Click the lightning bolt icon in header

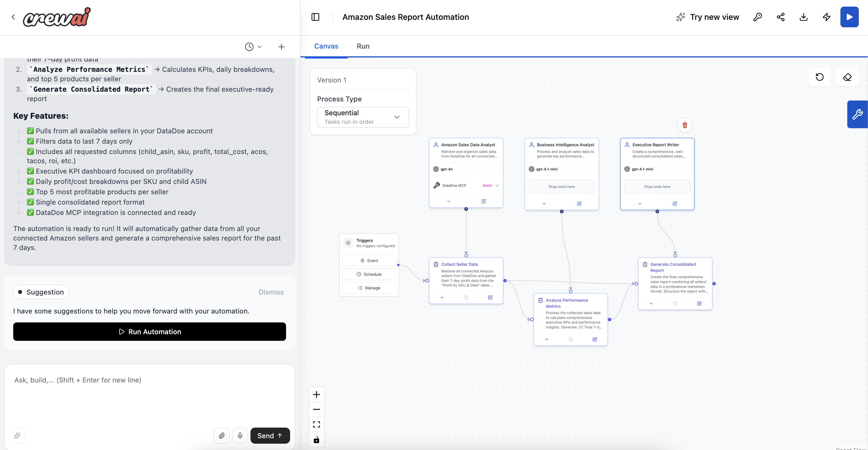[x=827, y=17]
